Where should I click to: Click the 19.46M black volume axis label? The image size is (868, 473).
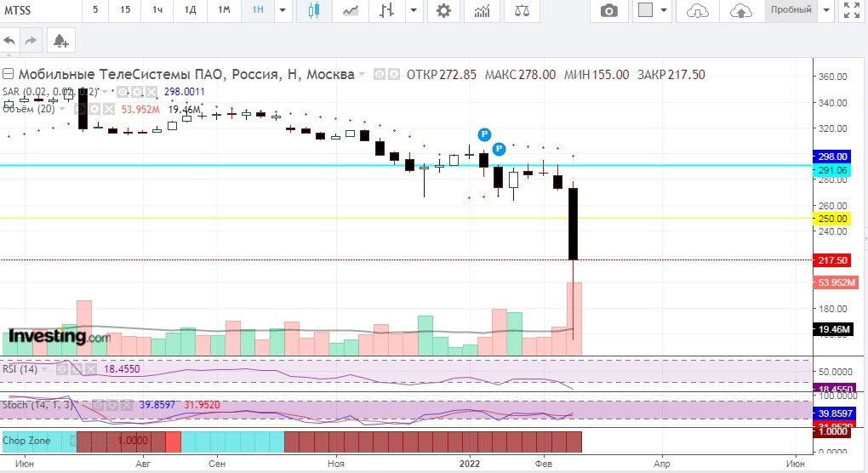point(832,330)
